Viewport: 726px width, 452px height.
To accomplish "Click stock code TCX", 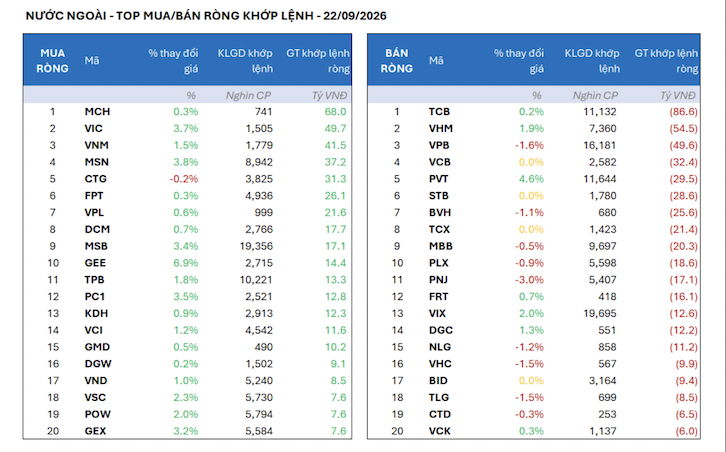I will click(x=439, y=229).
